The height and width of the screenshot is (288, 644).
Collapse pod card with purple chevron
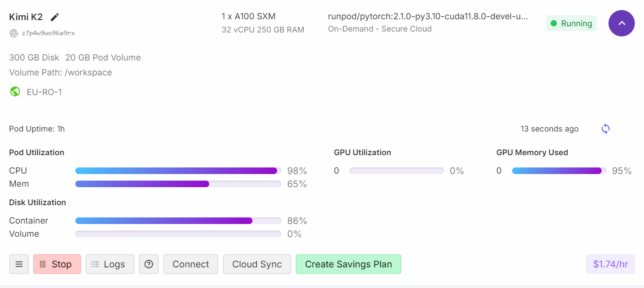[x=622, y=23]
